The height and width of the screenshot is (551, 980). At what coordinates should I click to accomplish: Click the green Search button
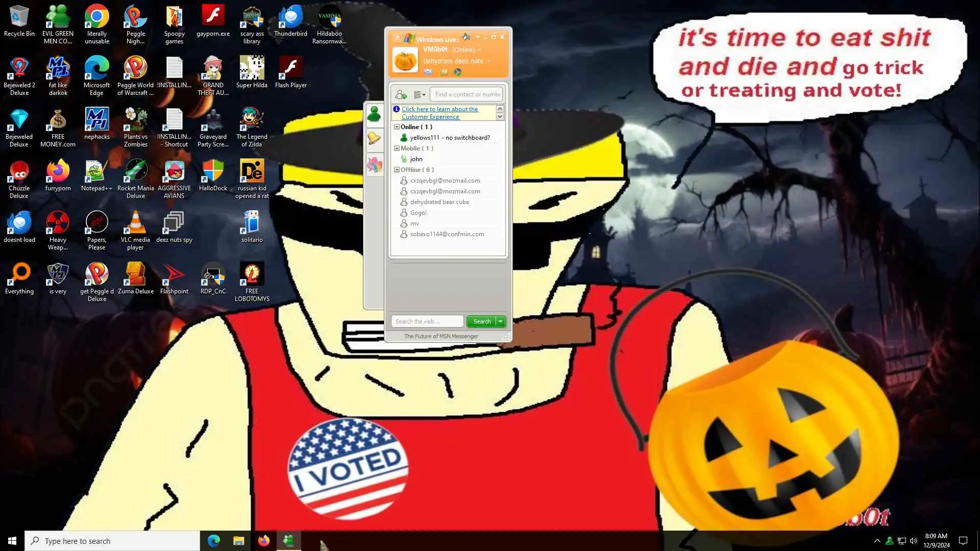point(481,321)
